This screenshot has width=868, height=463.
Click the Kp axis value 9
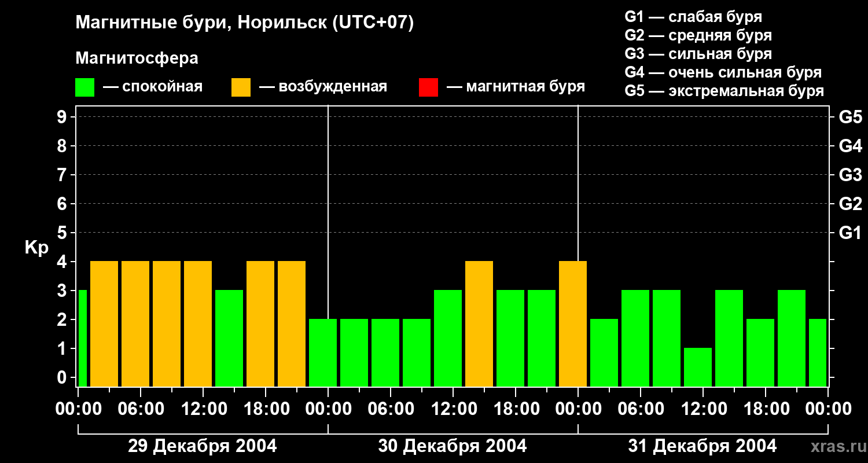[x=63, y=117]
